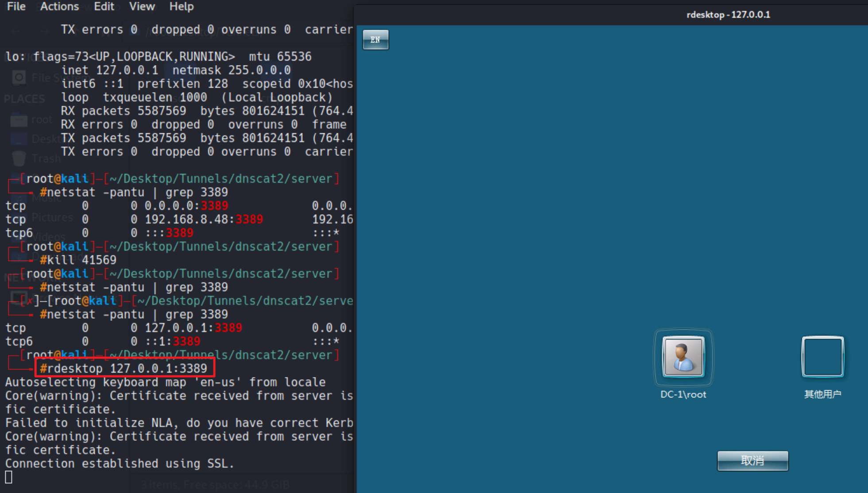Image resolution: width=868 pixels, height=493 pixels.
Task: Click the lo: flags LOOPBACK interface line
Action: (x=158, y=57)
